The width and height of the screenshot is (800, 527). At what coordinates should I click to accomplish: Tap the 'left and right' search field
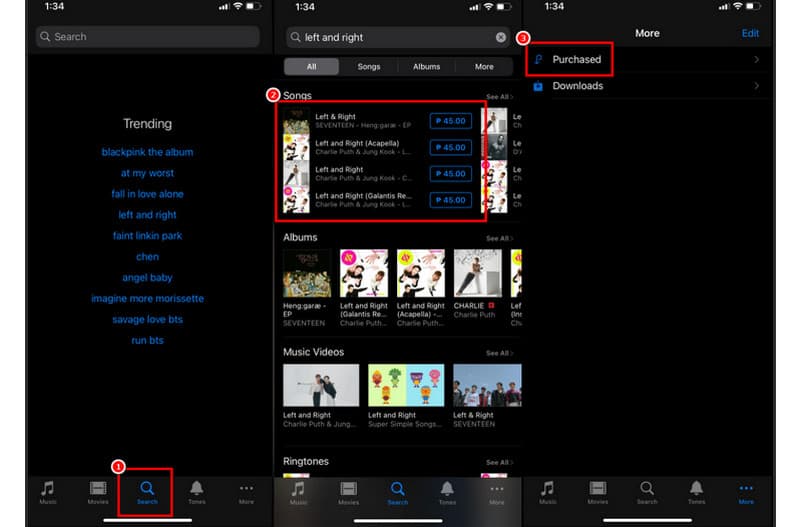point(397,37)
